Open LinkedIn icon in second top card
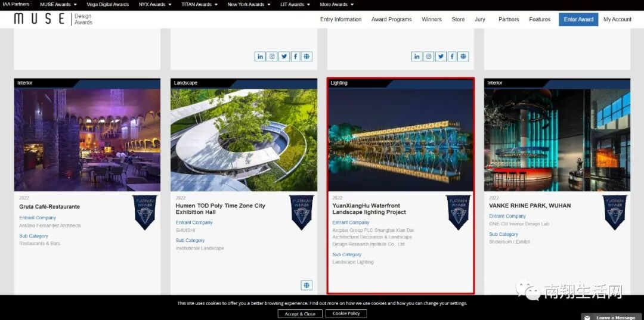Viewport: 644px width, 320px height. [260, 57]
